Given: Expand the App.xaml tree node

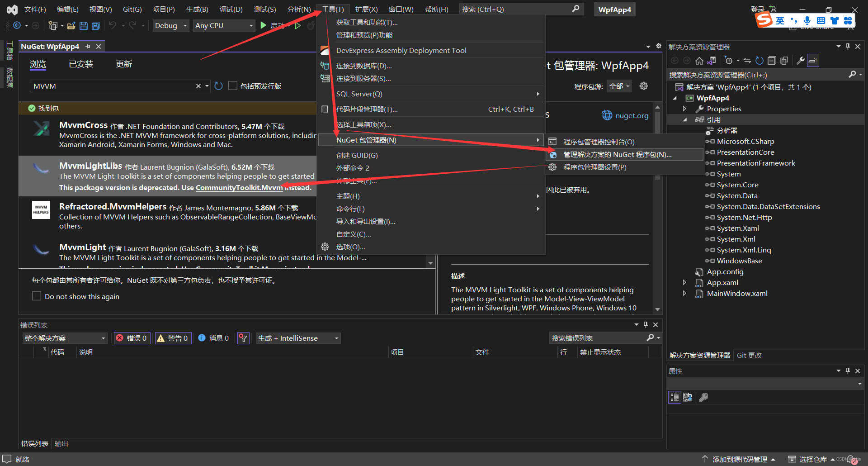Looking at the screenshot, I should 684,282.
